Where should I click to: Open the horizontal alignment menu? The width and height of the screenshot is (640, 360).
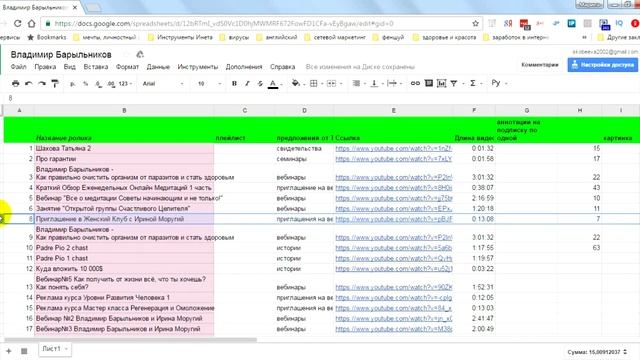pyautogui.click(x=356, y=83)
